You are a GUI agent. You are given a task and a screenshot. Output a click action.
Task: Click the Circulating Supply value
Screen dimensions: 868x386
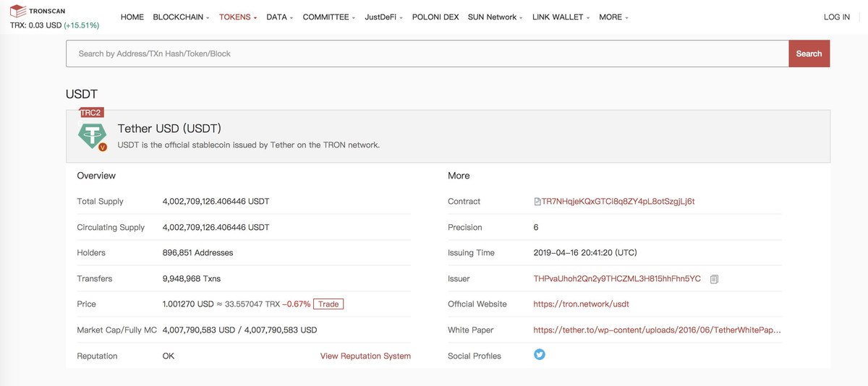pyautogui.click(x=216, y=227)
